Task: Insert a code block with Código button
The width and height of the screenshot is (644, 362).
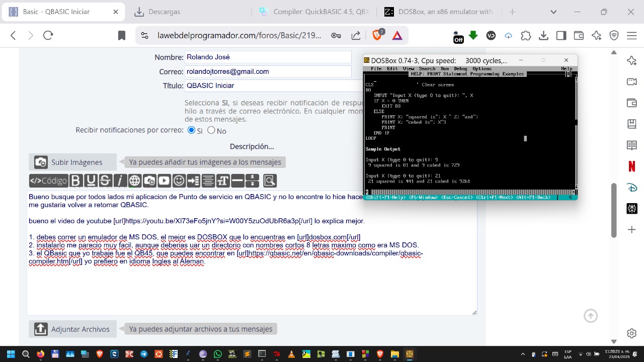Action: coord(48,180)
